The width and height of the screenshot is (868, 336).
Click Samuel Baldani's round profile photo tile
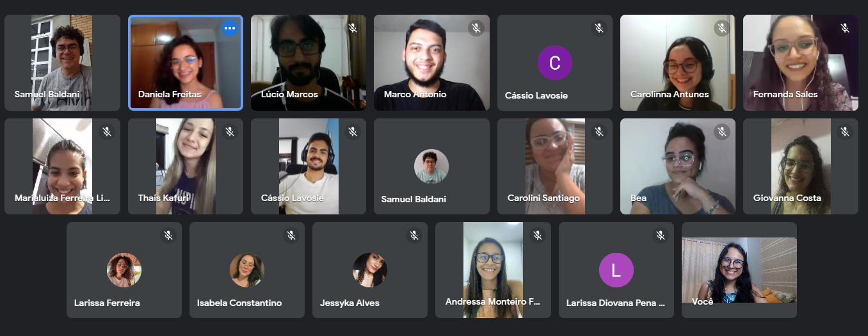431,166
